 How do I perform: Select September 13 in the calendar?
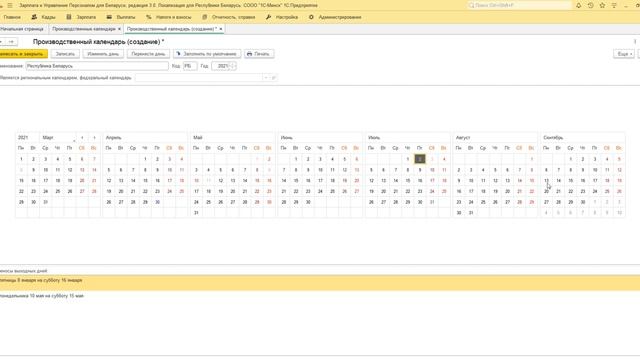pyautogui.click(x=546, y=180)
